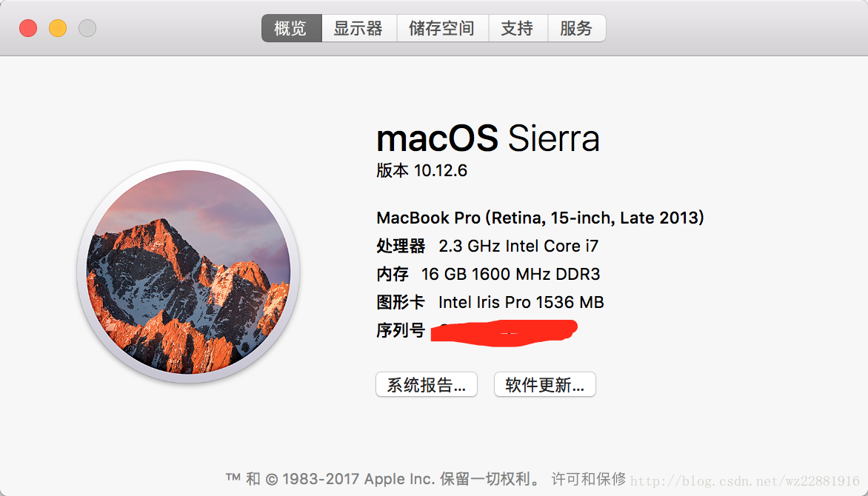Click the red close window button
Screen dimensions: 868x496
point(28,28)
